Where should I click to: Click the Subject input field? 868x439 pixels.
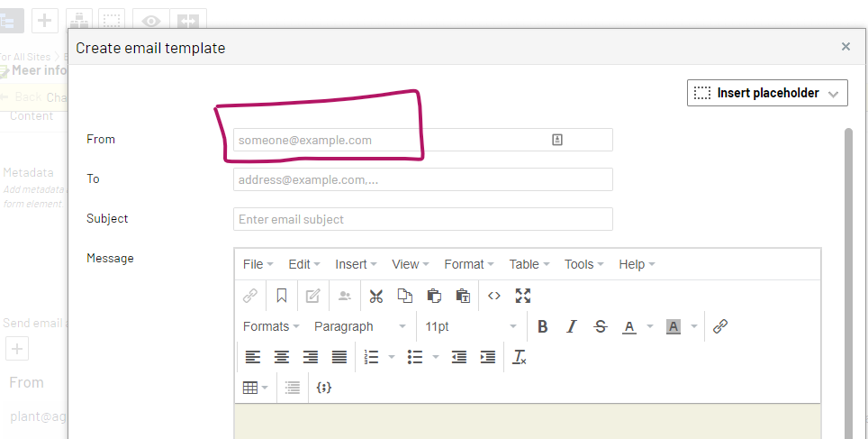[422, 219]
